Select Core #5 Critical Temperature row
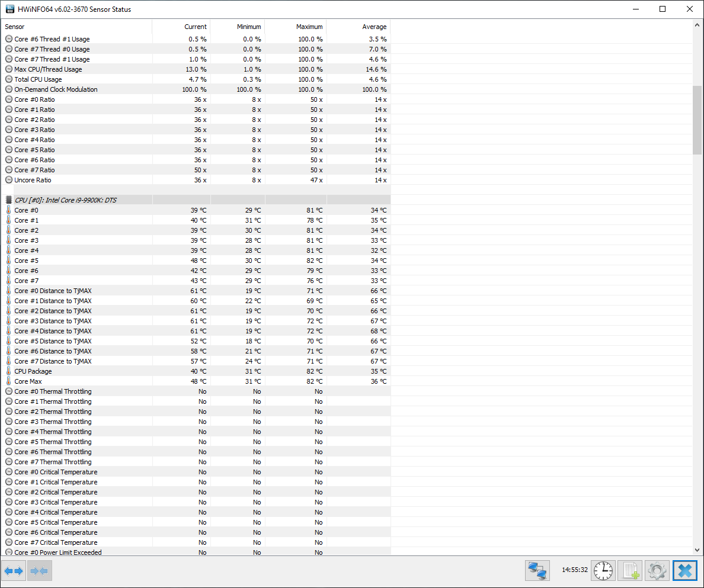The height and width of the screenshot is (588, 704). click(196, 522)
